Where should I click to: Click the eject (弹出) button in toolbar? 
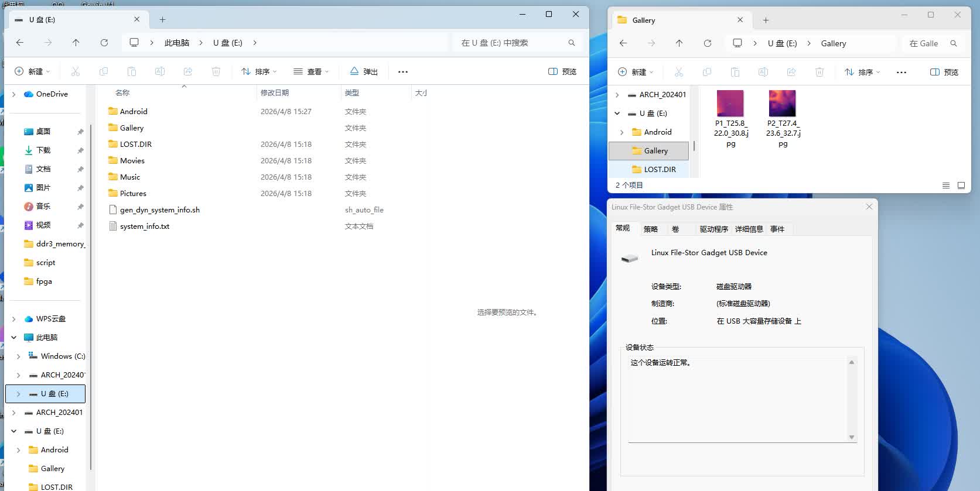(x=364, y=71)
